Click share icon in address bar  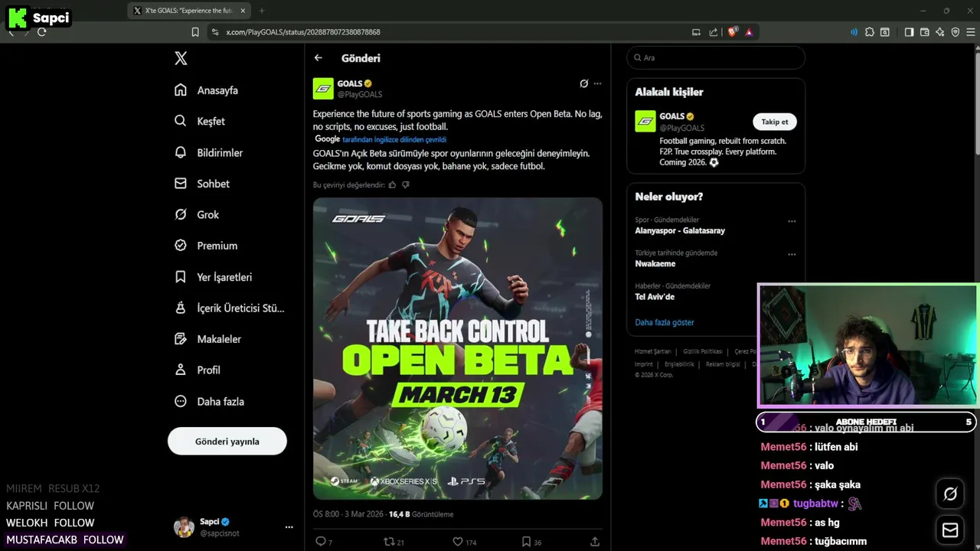[x=714, y=32]
